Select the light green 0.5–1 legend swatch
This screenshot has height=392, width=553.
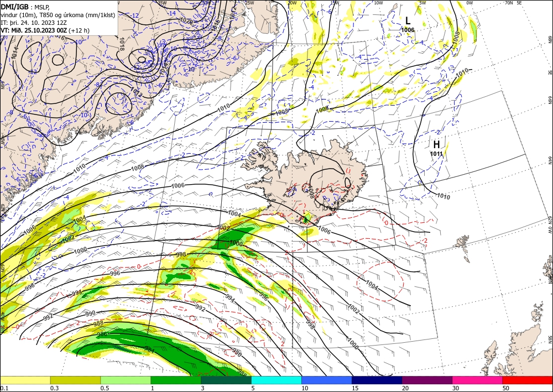126,380
